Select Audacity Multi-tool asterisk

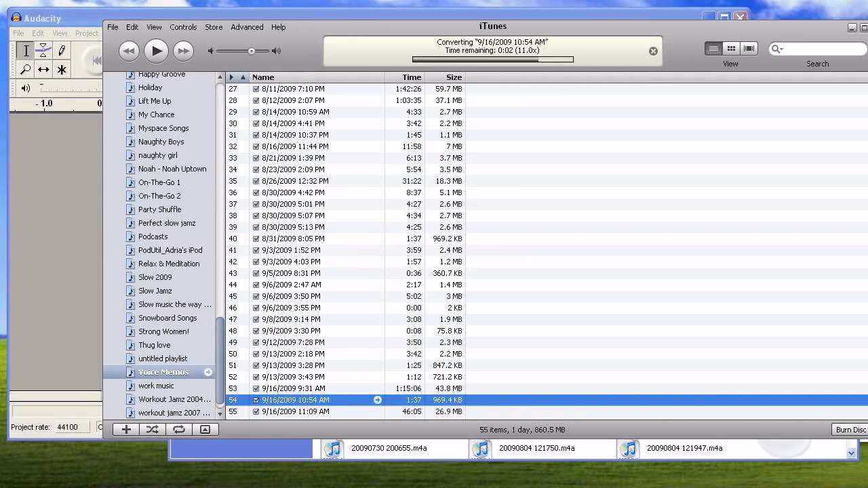click(62, 69)
